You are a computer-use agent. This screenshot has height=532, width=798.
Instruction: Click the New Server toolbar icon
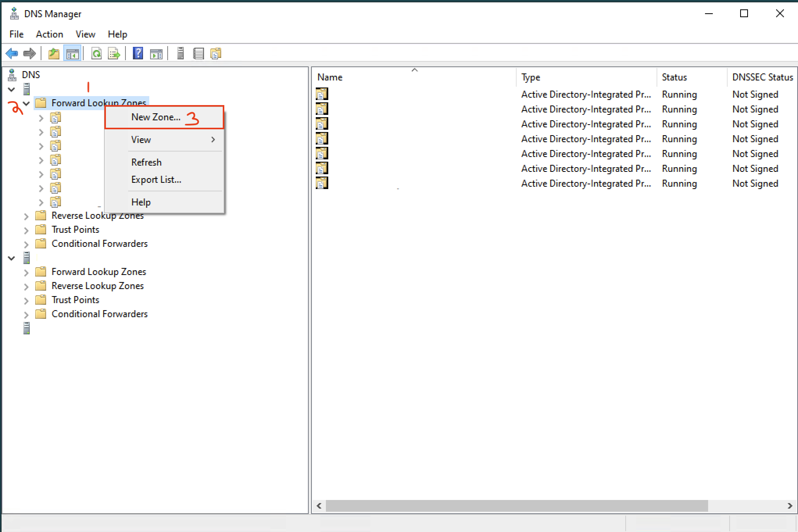[x=180, y=53]
